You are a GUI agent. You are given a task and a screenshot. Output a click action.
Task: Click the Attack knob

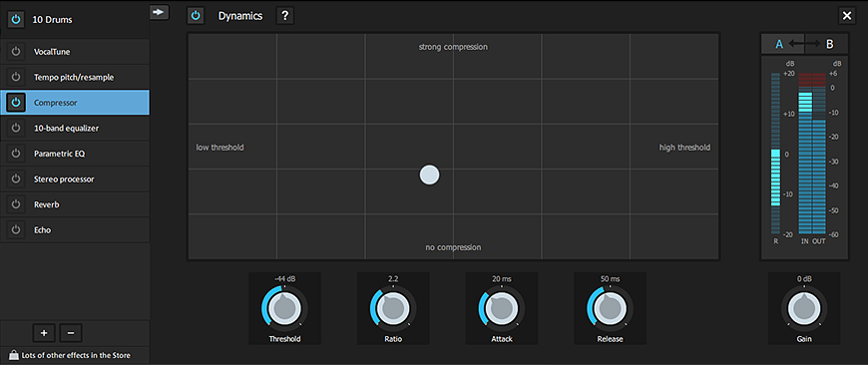[x=502, y=309]
